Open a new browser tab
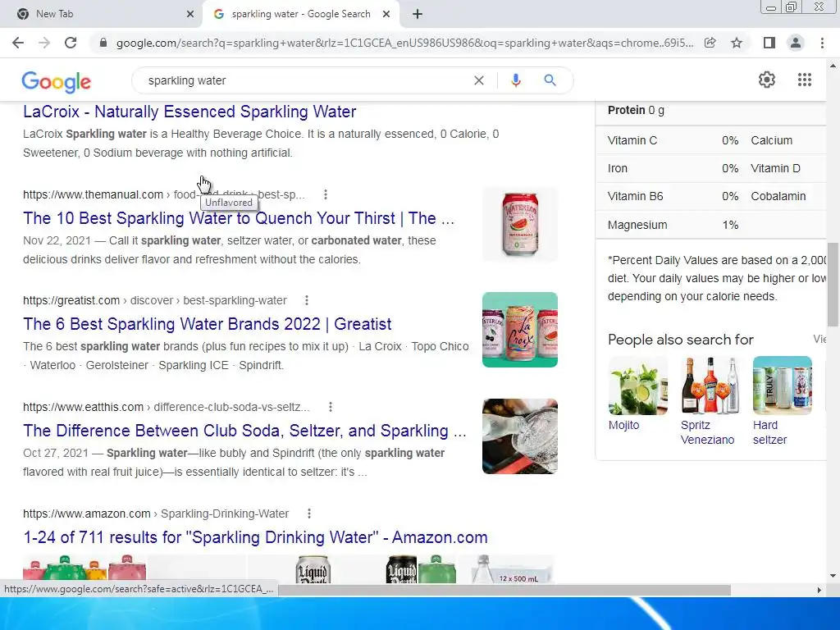Screen dimensions: 840x630 point(418,14)
